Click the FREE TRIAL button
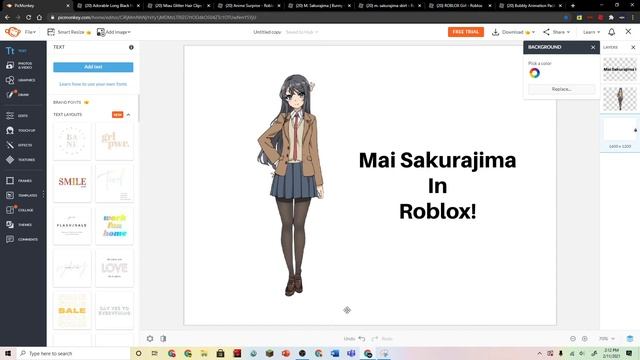Viewport: 640px width, 360px height. [x=466, y=32]
